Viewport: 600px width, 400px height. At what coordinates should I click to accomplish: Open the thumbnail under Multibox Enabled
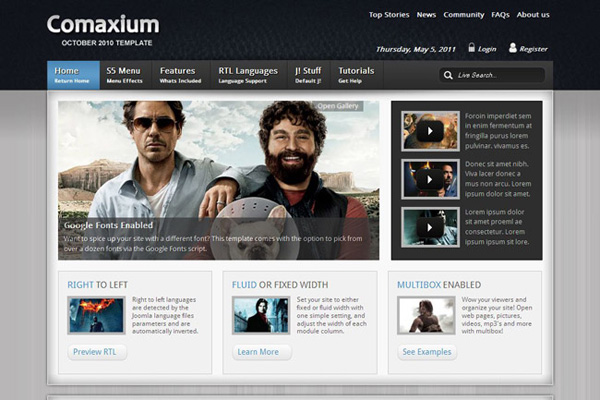[x=426, y=315]
